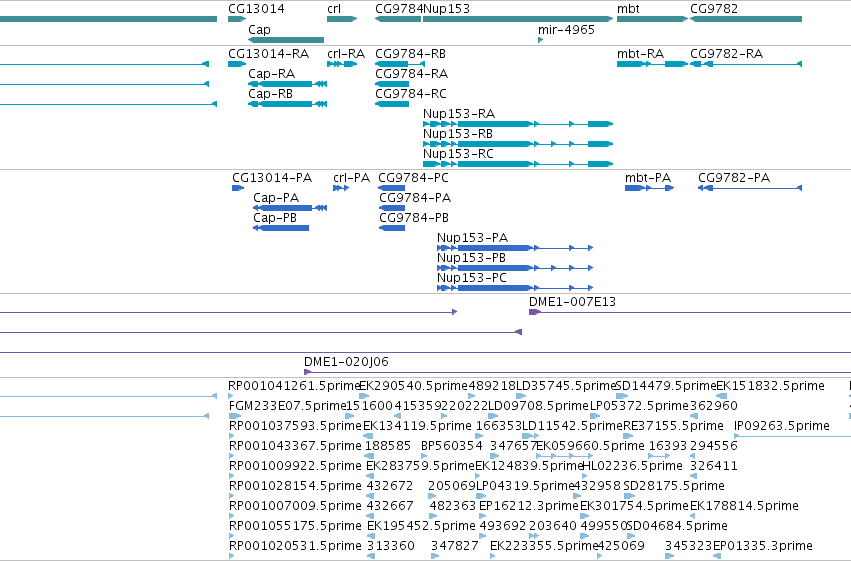Select EST RP001041261.5prime
This screenshot has height=561, width=851.
click(294, 386)
